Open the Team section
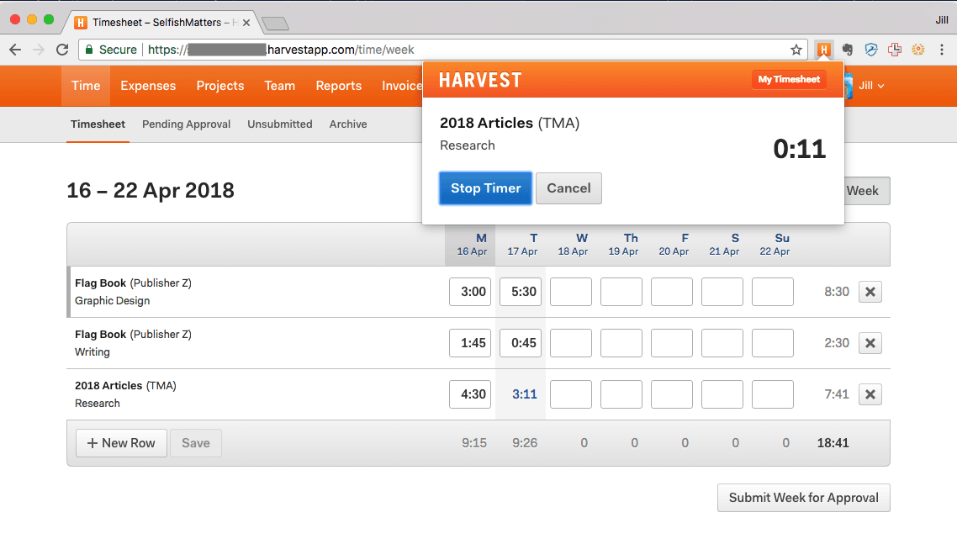 [279, 86]
